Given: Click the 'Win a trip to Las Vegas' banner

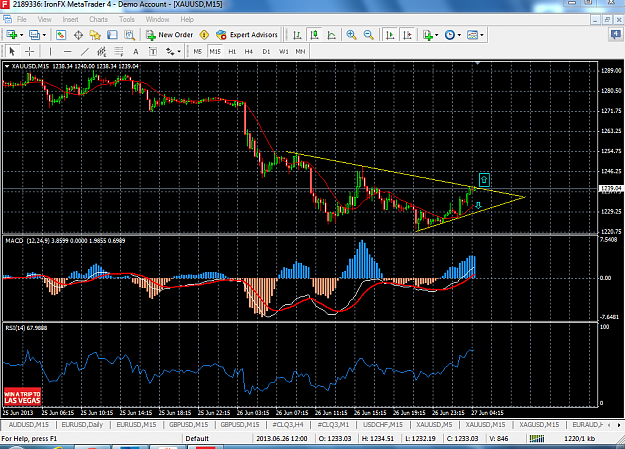Looking at the screenshot, I should point(22,397).
